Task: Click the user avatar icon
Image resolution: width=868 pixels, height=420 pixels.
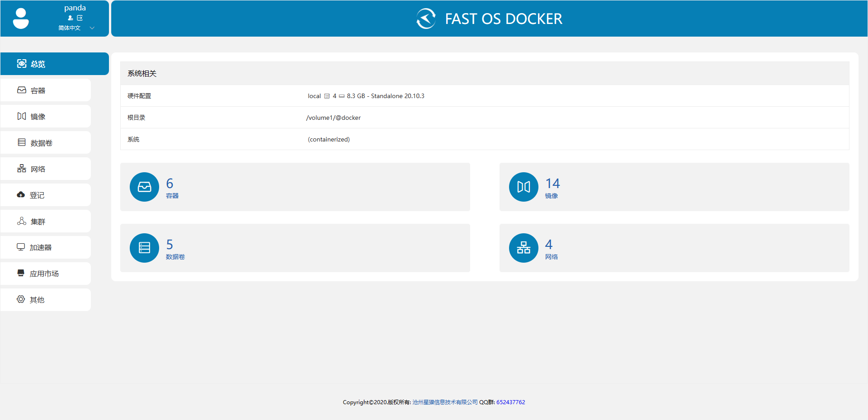Action: (x=21, y=19)
